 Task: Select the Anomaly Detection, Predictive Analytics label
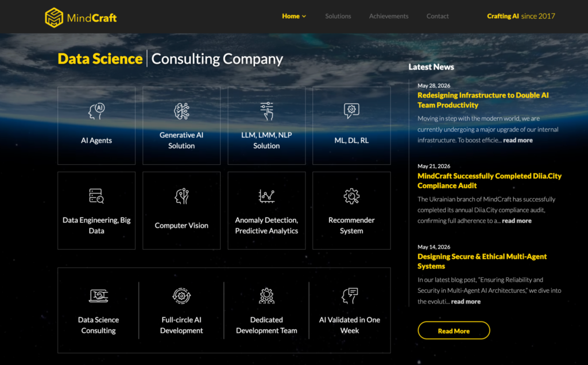(266, 225)
